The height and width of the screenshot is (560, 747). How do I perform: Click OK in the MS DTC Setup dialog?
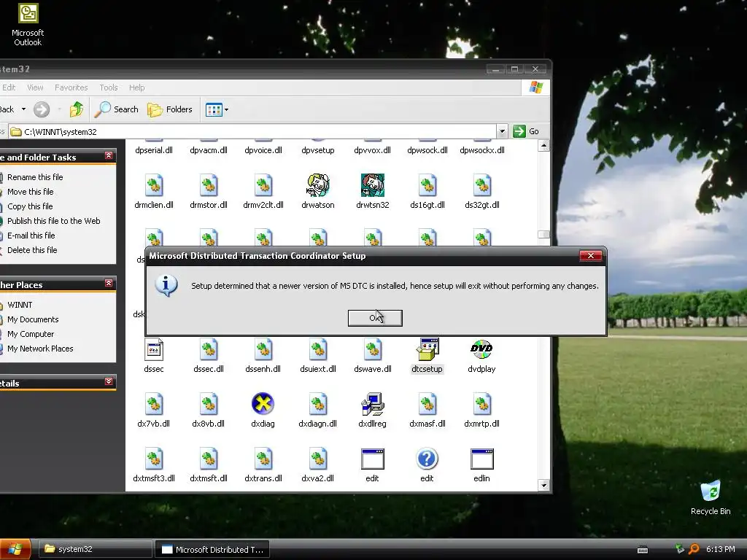click(375, 318)
